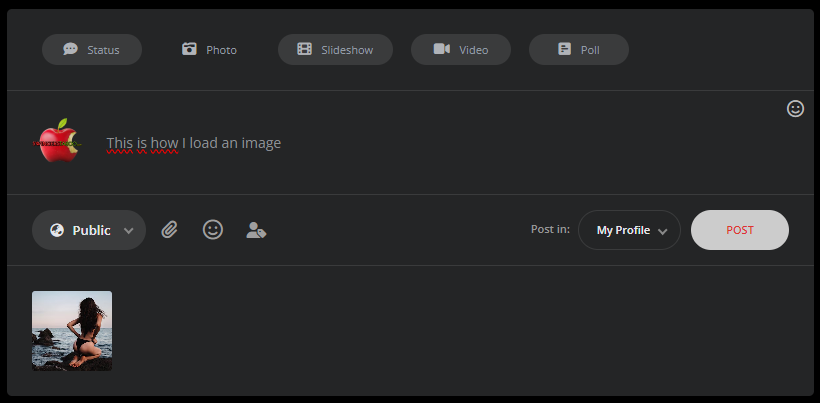
Task: Click the paperclip attach file icon
Action: click(x=169, y=229)
